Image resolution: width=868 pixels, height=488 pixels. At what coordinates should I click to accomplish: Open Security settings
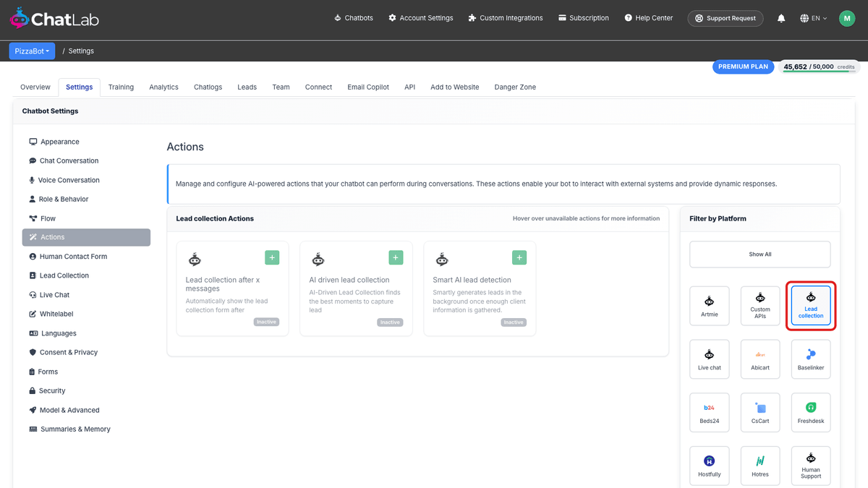(x=86, y=390)
